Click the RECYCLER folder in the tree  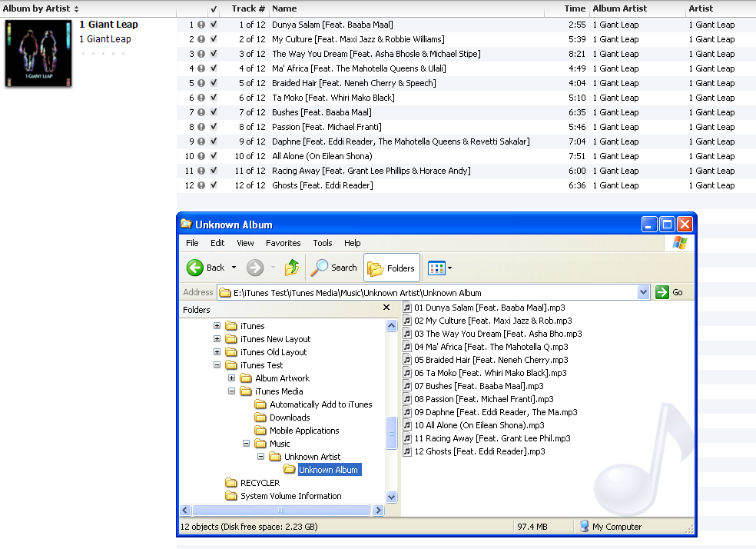(253, 482)
